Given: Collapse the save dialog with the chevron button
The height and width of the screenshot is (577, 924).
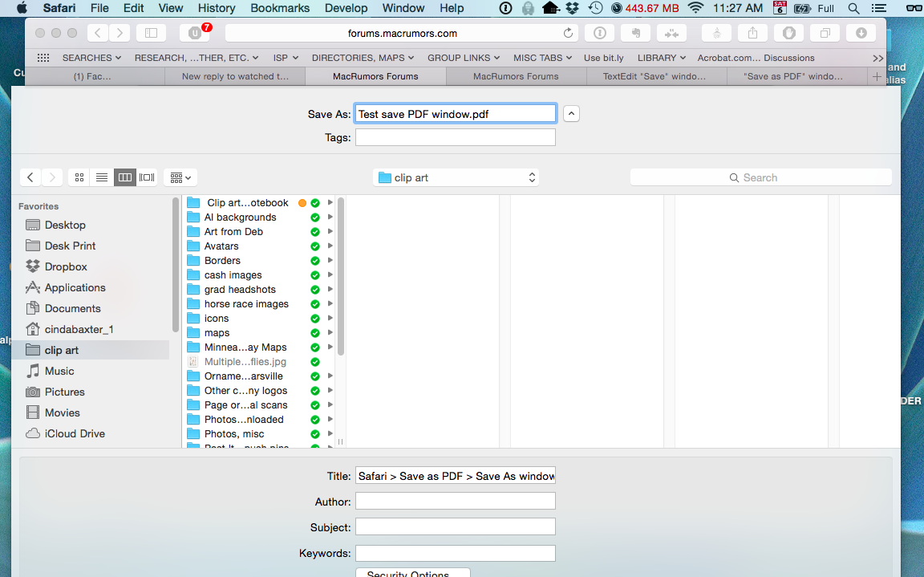Looking at the screenshot, I should pyautogui.click(x=571, y=114).
